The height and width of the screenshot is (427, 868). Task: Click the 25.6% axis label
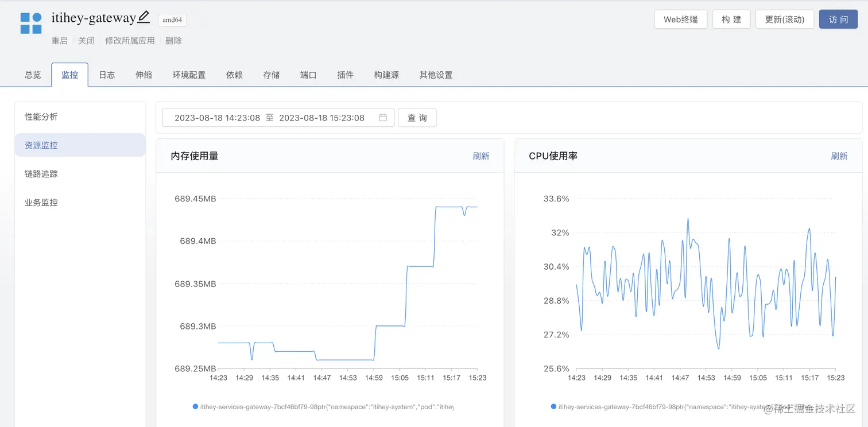point(556,368)
